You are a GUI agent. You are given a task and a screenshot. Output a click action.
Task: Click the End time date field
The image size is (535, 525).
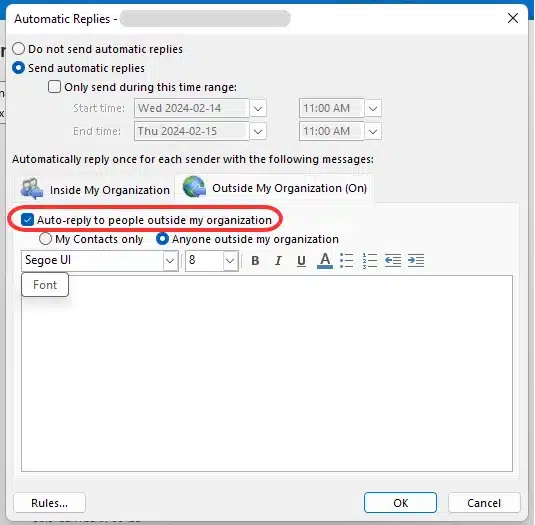192,131
